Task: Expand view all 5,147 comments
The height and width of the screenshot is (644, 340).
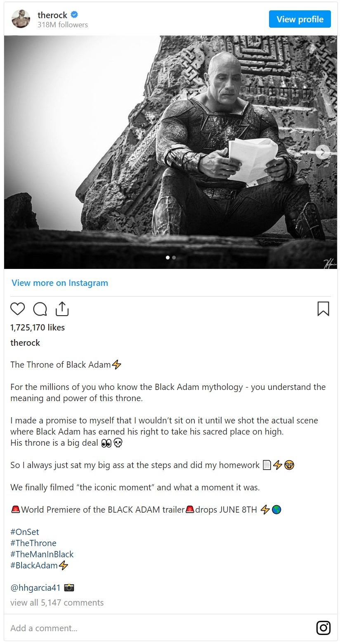Action: [57, 603]
